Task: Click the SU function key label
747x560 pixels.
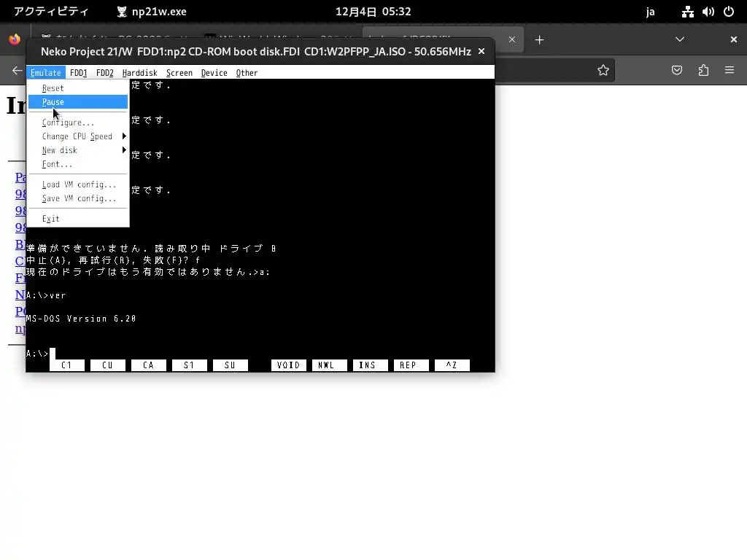Action: tap(230, 365)
